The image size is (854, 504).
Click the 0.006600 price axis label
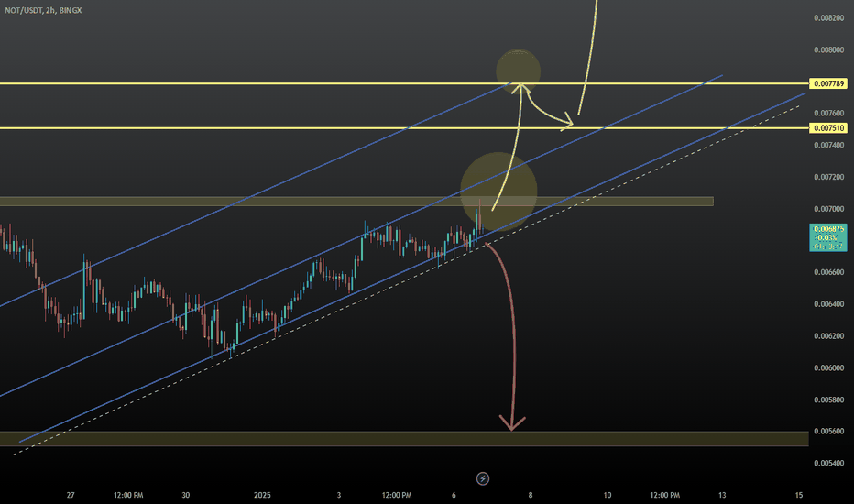pyautogui.click(x=828, y=272)
